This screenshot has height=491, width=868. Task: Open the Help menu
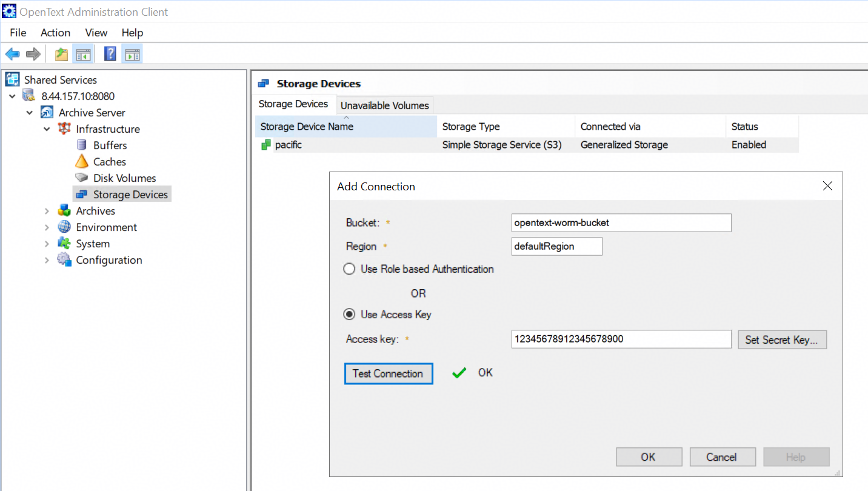(x=132, y=33)
